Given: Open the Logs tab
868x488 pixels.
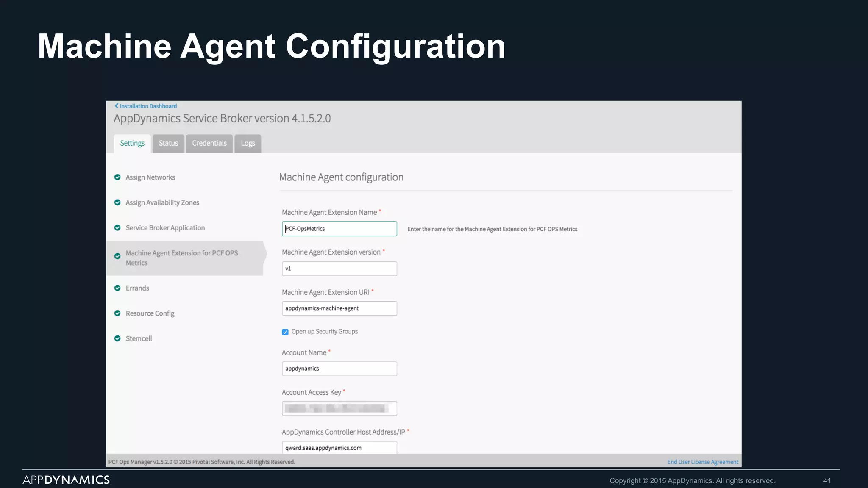Looking at the screenshot, I should click(x=248, y=144).
